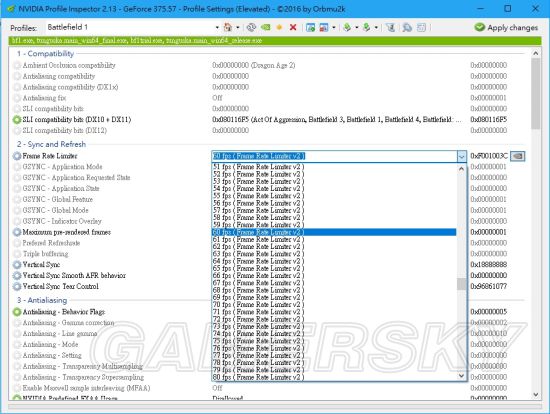Click the refresh profile settings icon

pos(251,27)
